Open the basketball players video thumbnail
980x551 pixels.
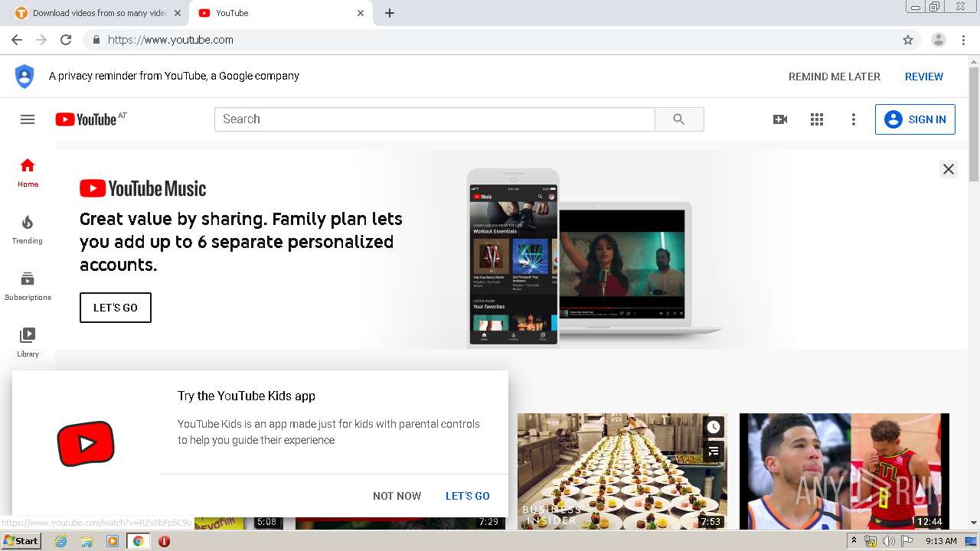[844, 471]
